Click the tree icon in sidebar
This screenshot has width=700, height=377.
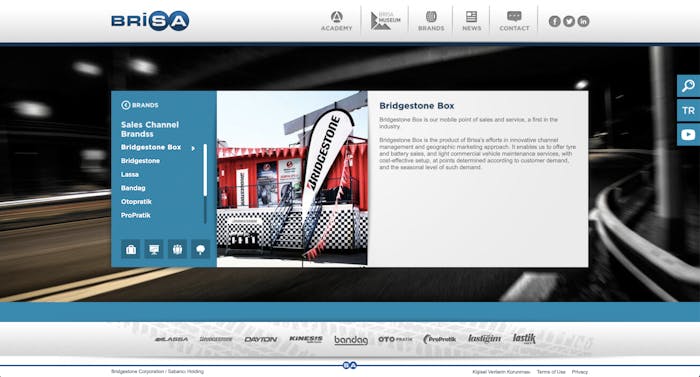[200, 249]
